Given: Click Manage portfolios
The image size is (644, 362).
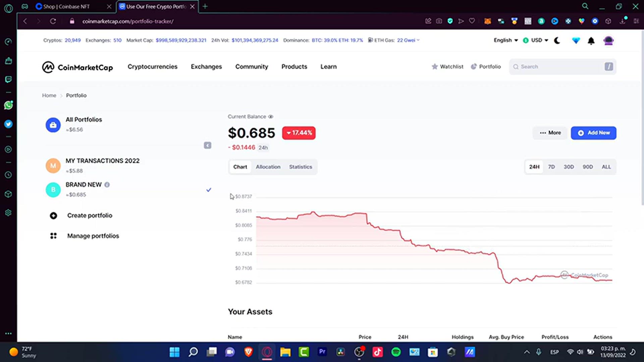Looking at the screenshot, I should (85, 236).
